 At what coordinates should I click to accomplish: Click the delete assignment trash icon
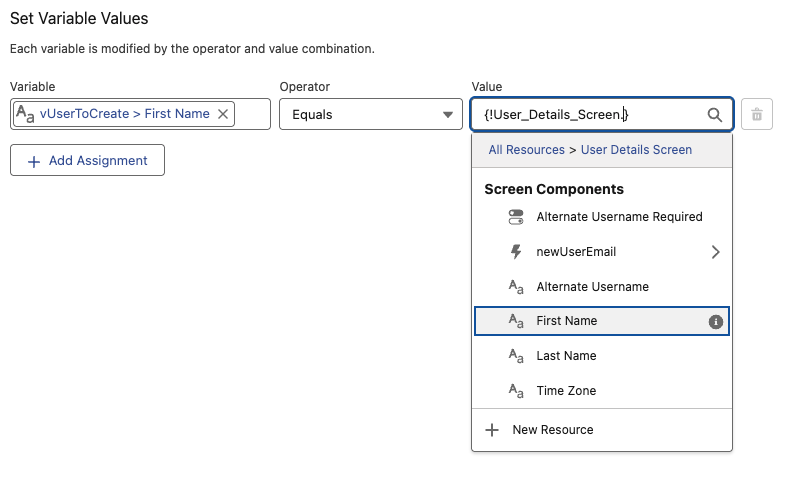[757, 115]
